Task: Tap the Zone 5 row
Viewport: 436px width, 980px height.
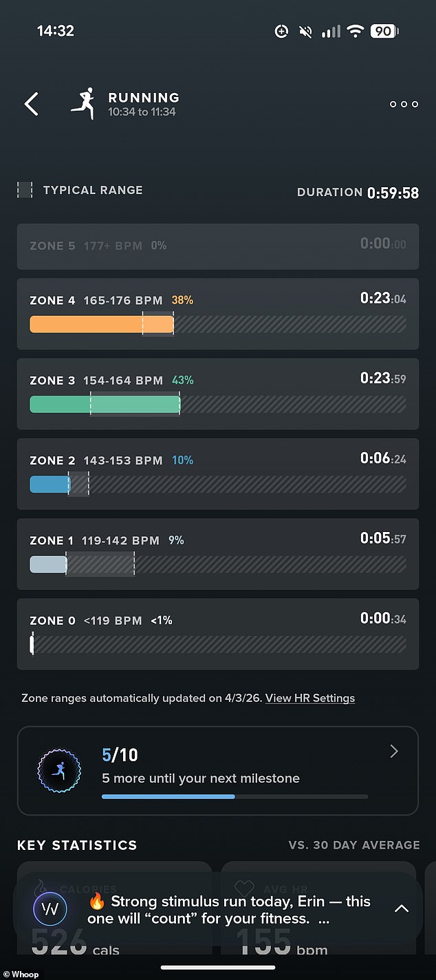Action: click(x=217, y=245)
